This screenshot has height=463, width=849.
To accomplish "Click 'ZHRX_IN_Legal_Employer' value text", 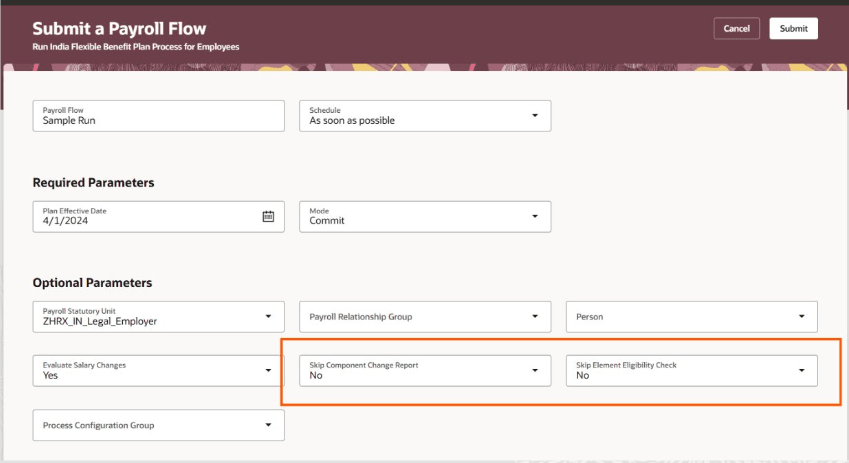I will pyautogui.click(x=100, y=321).
